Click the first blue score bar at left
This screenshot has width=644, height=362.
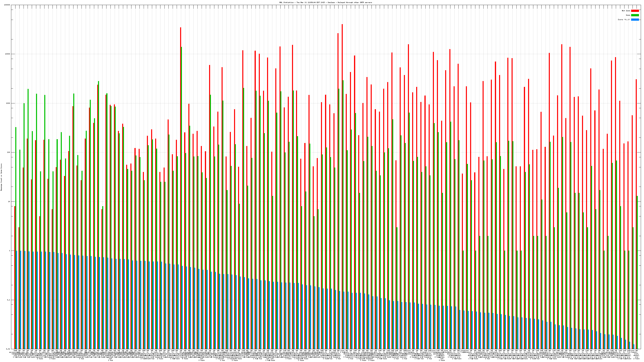[x=17, y=300]
